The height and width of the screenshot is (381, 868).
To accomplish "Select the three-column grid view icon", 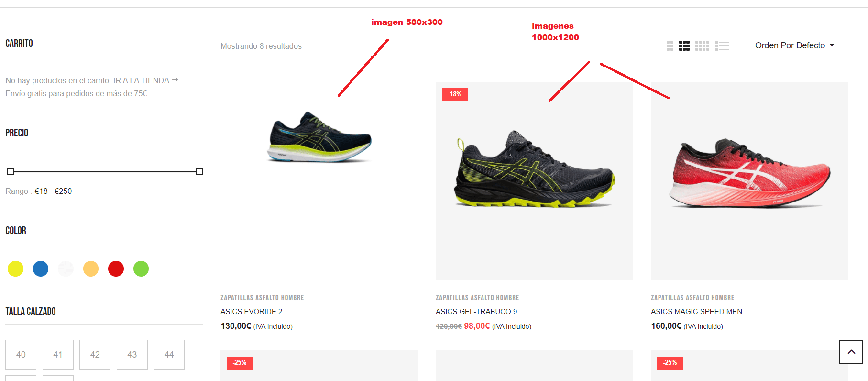I will point(684,46).
